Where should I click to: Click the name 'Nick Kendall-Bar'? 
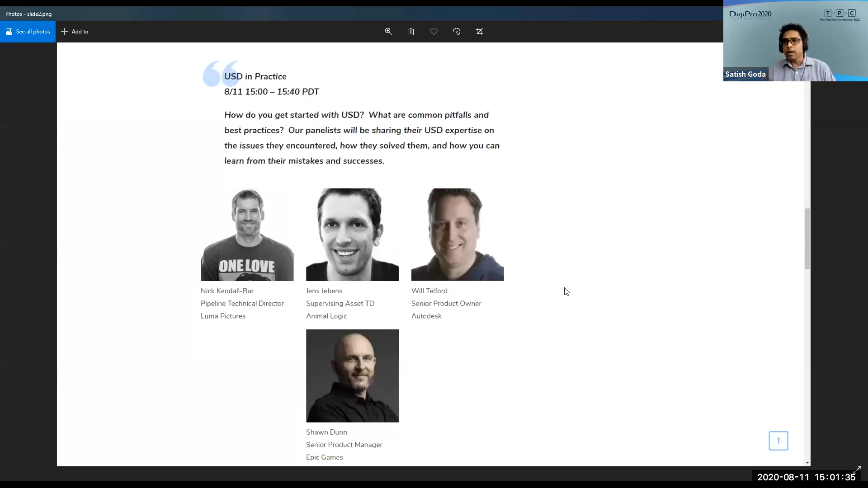tap(227, 291)
